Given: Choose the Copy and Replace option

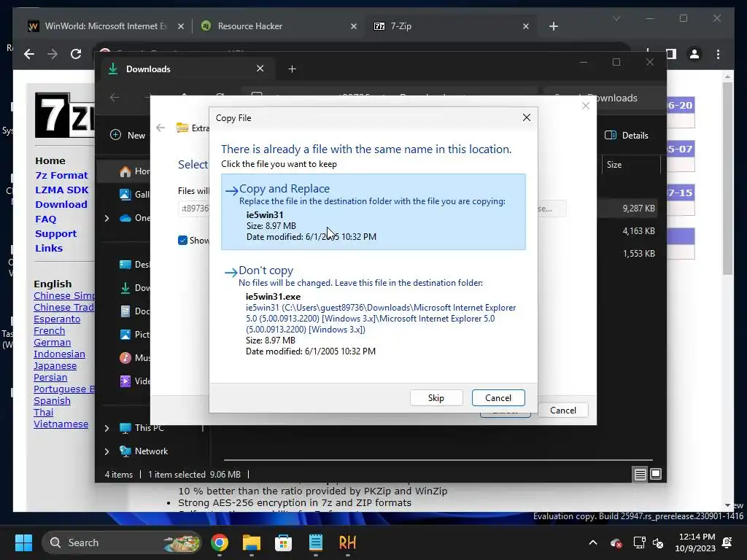Looking at the screenshot, I should click(373, 211).
